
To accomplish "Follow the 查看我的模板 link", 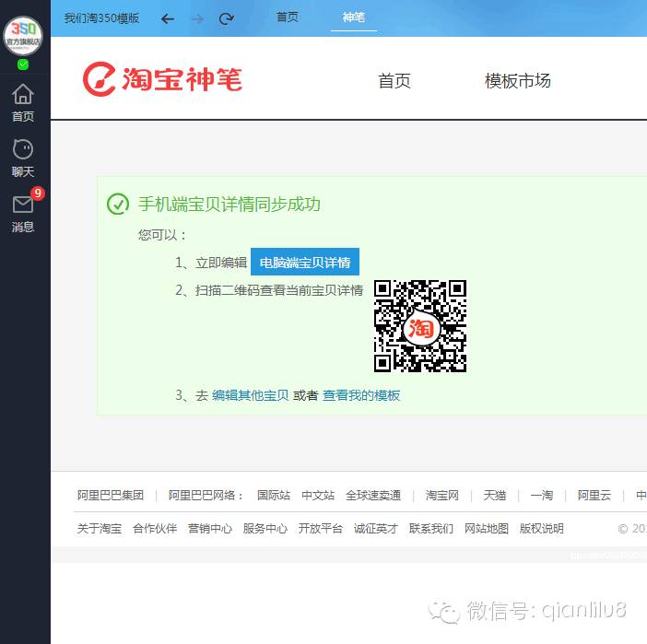I will tap(361, 395).
